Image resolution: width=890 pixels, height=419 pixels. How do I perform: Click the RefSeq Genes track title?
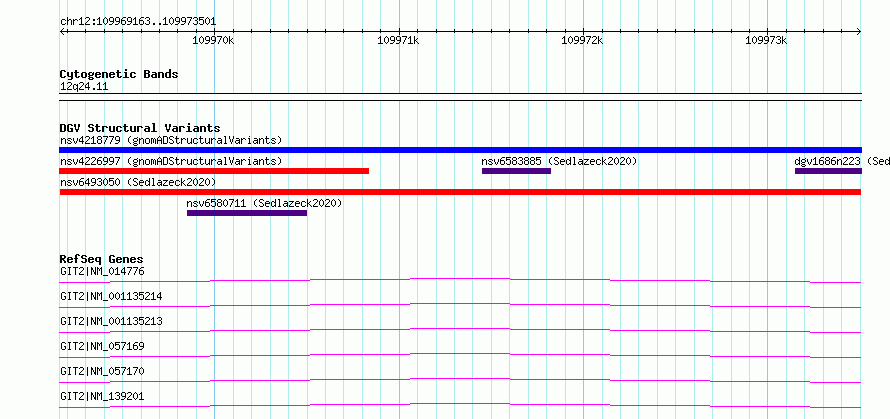tap(102, 259)
